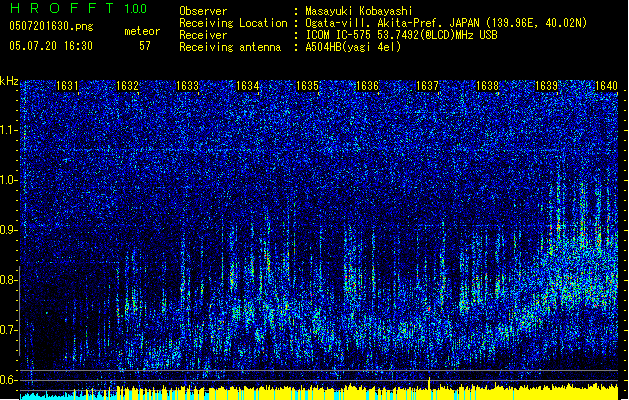Image resolution: width=629 pixels, height=400 pixels.
Task: Click the 1636 time marker
Action: click(x=367, y=86)
